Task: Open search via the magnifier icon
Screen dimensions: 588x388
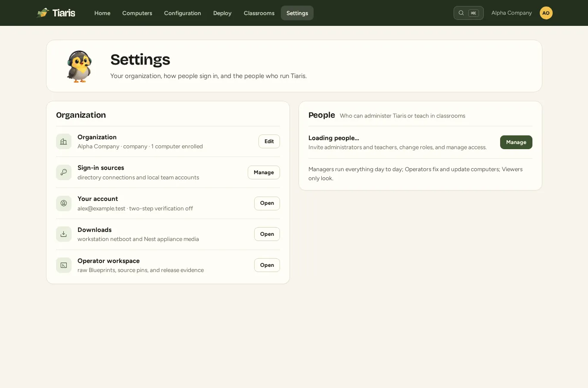Action: coord(461,13)
